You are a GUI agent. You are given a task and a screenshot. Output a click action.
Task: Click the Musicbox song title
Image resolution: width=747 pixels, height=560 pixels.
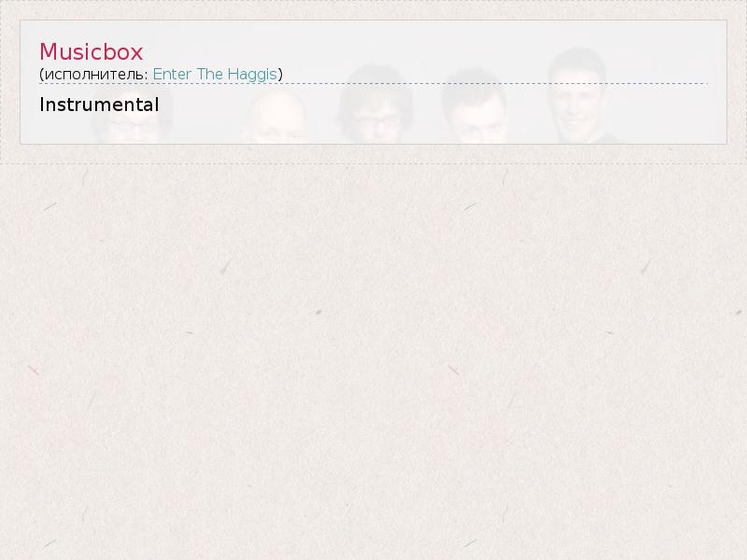click(91, 52)
